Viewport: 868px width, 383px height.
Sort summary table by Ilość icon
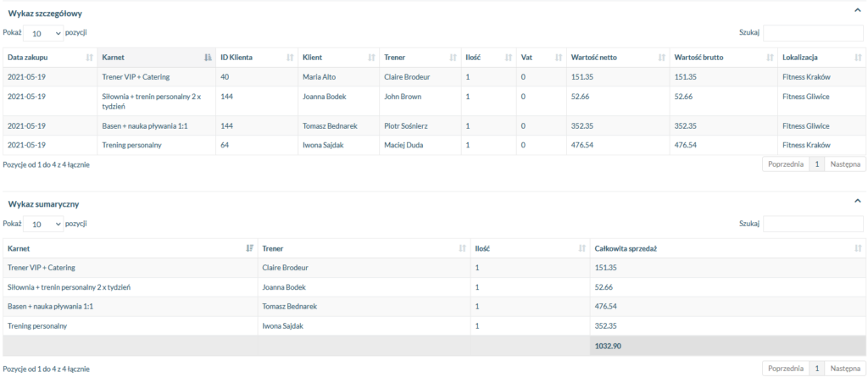point(581,248)
